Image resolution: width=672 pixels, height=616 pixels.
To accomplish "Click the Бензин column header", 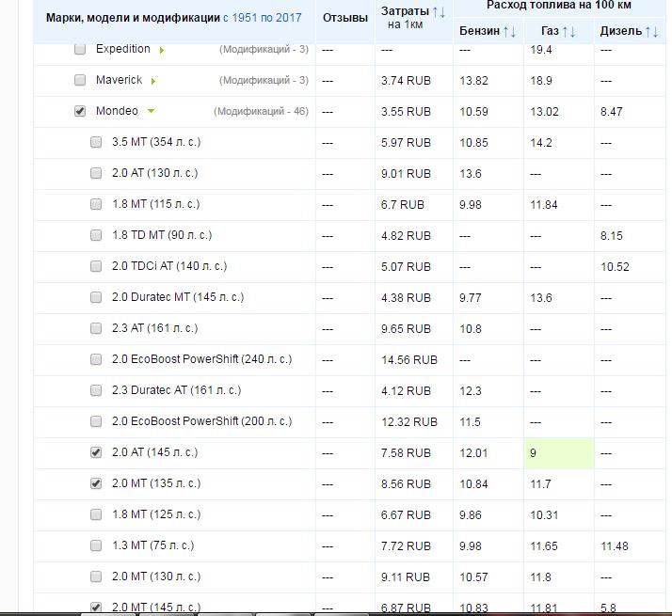I will (x=480, y=31).
